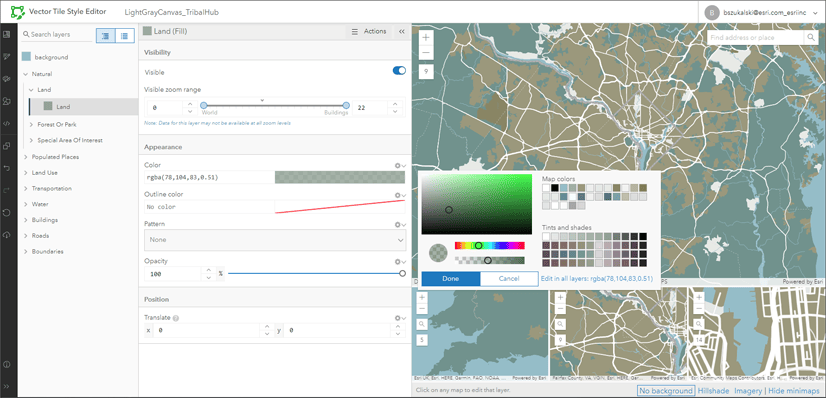Switch to tree layer list view
The height and width of the screenshot is (398, 826).
click(x=105, y=35)
